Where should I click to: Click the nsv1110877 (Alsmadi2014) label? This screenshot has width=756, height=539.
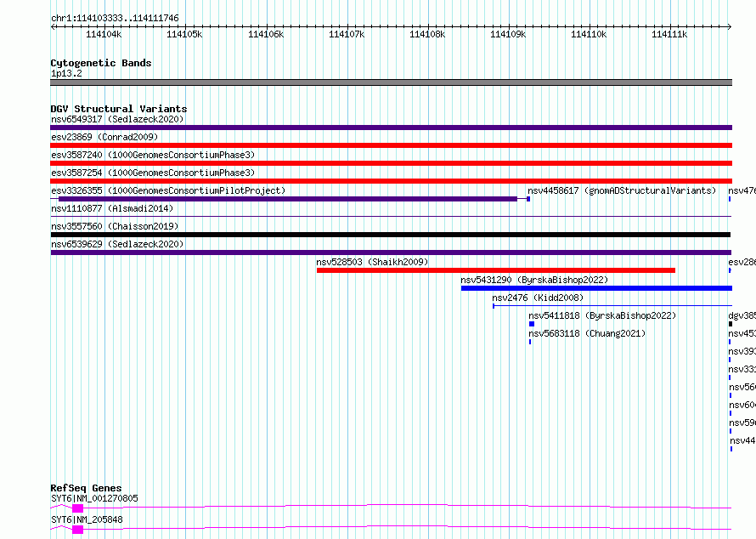click(112, 208)
